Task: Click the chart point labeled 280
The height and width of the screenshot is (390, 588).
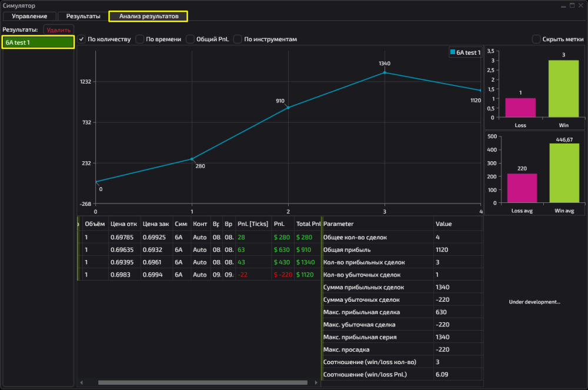Action: (x=192, y=159)
